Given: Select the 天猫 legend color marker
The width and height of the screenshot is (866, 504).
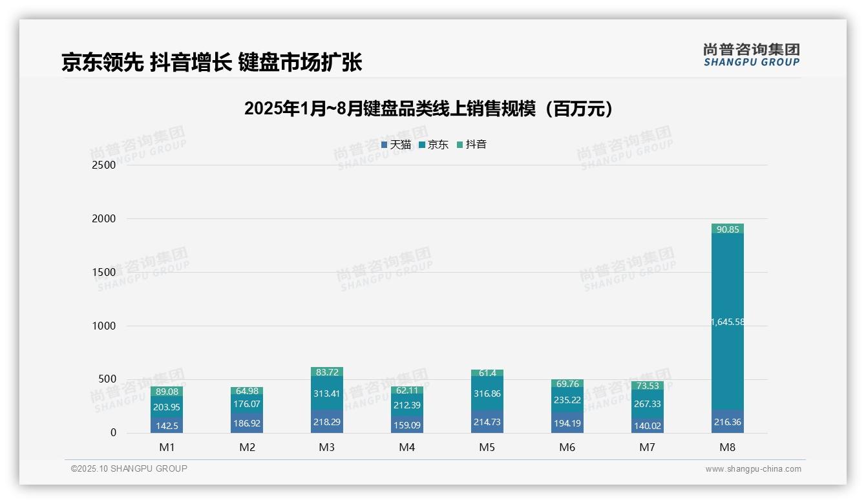Looking at the screenshot, I should pos(383,145).
